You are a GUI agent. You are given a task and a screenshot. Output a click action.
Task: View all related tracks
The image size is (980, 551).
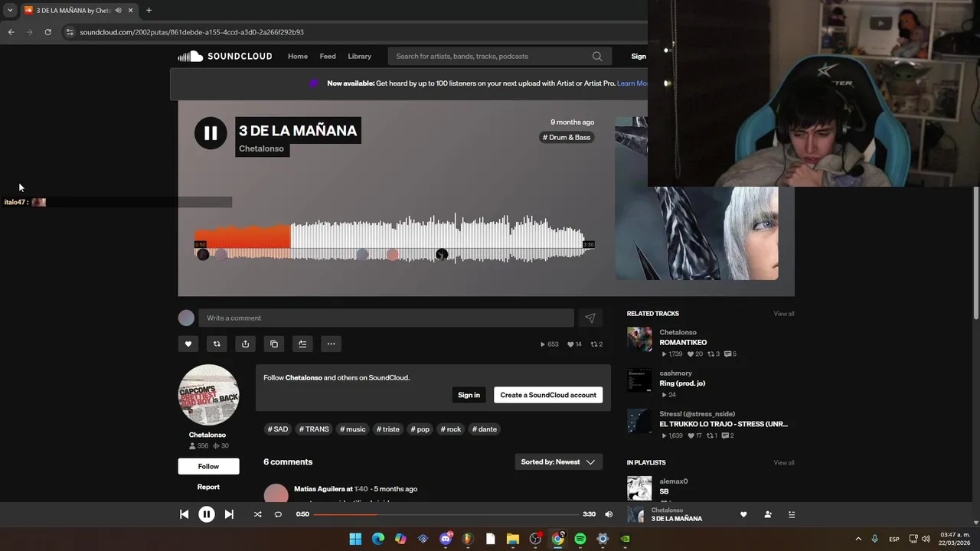tap(784, 314)
